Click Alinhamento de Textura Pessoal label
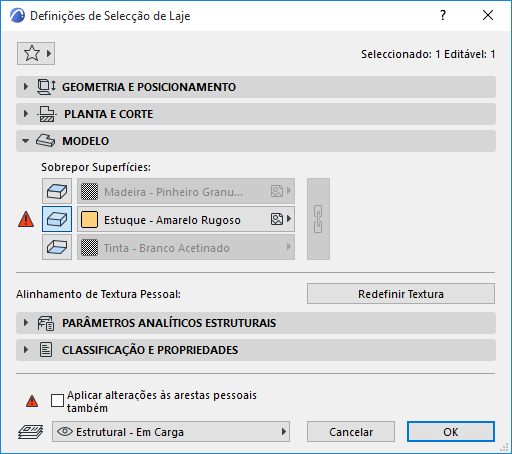 [98, 294]
